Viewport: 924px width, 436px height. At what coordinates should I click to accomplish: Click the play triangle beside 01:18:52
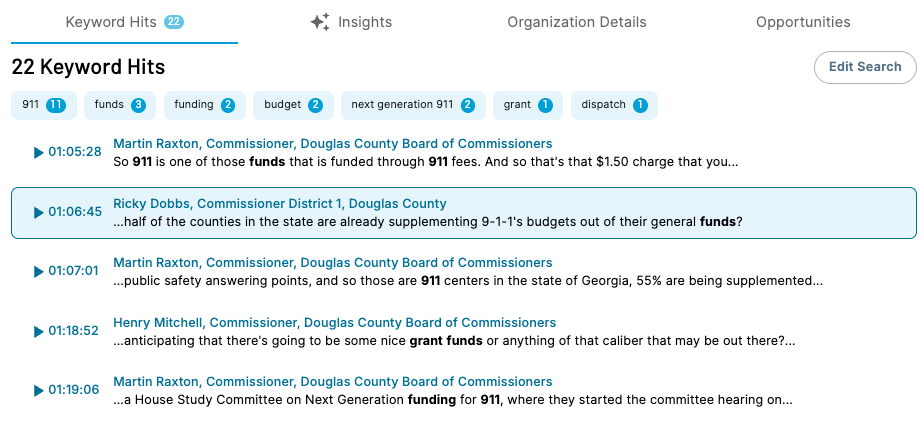[39, 332]
